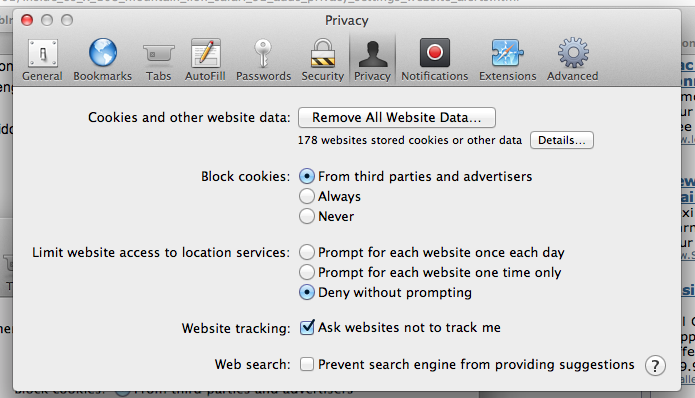Open Notifications red dot icon
The image size is (695, 398).
point(434,52)
